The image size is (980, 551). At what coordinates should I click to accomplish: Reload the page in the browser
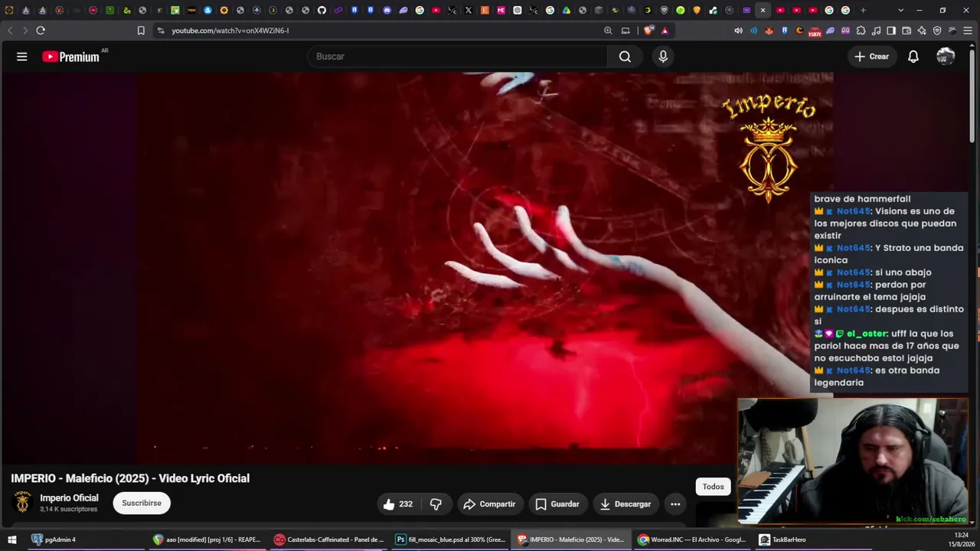coord(41,31)
